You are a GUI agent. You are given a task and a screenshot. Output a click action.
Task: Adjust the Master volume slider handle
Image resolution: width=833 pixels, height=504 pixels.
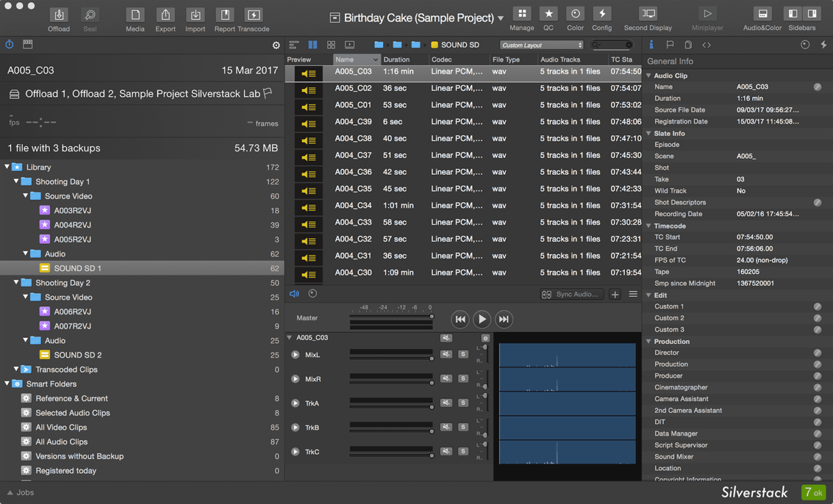click(x=432, y=316)
